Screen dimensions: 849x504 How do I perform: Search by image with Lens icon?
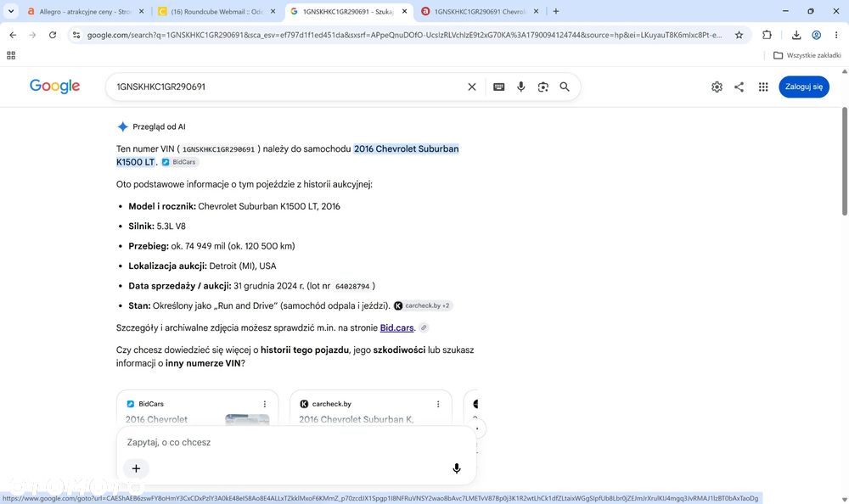click(543, 87)
